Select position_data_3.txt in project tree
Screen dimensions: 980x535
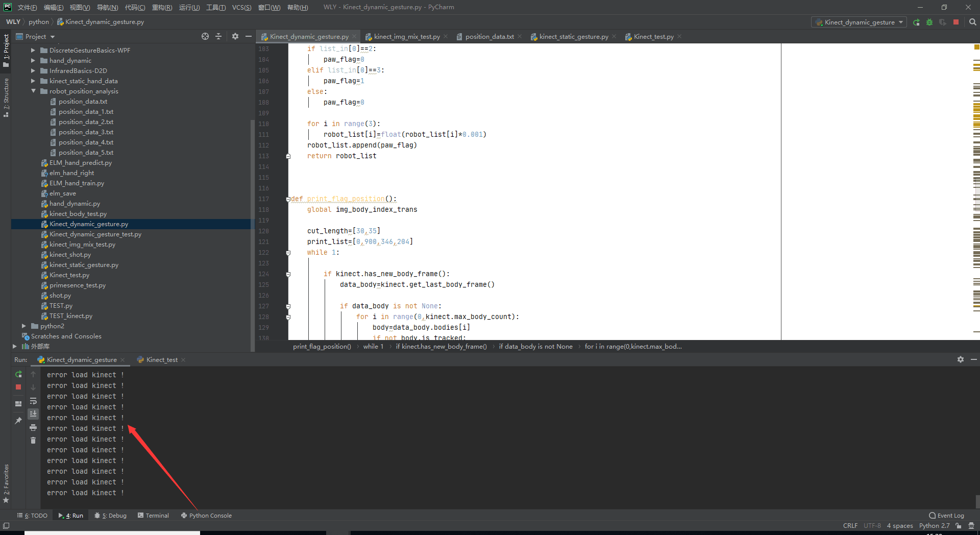(86, 132)
